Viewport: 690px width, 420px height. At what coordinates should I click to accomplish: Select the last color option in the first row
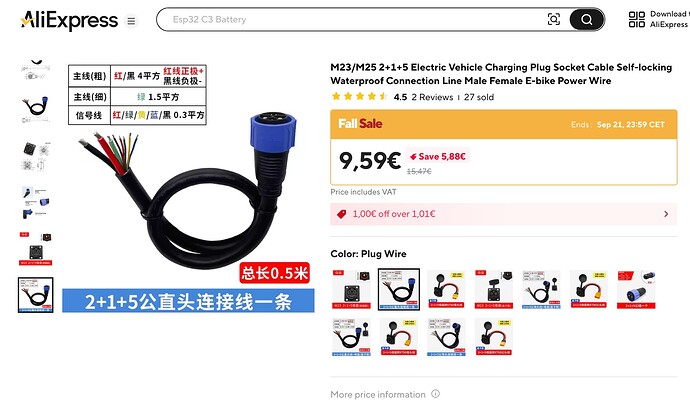click(636, 289)
